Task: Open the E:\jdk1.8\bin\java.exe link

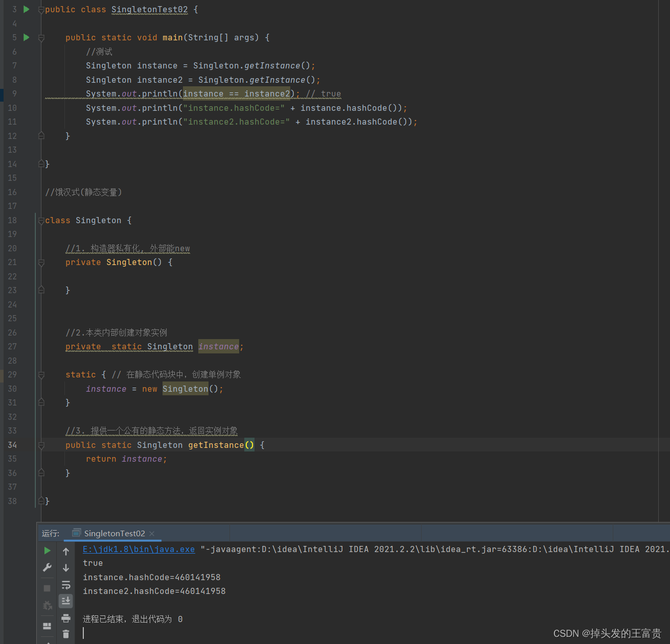Action: tap(138, 549)
